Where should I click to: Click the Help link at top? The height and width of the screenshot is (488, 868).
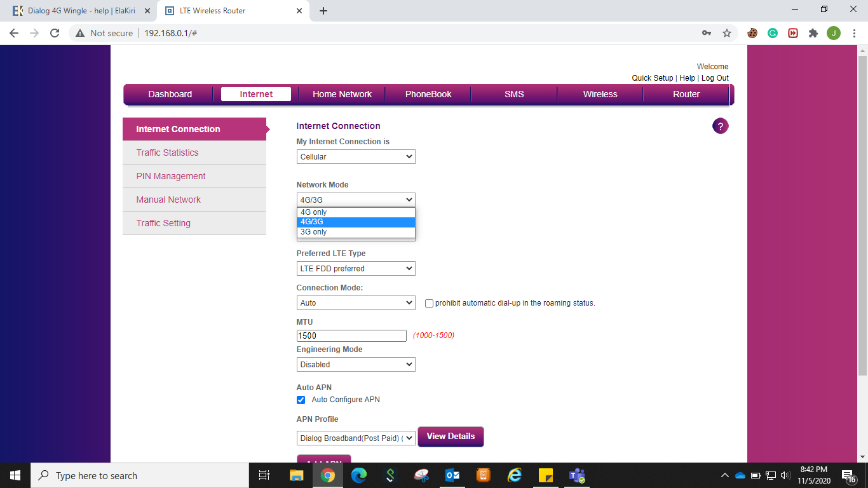tap(687, 78)
